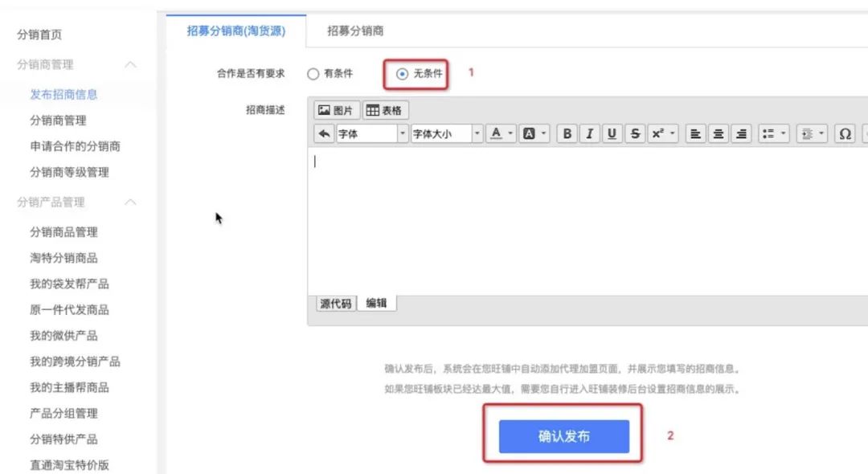Insert special character with the Ω icon

tap(845, 133)
